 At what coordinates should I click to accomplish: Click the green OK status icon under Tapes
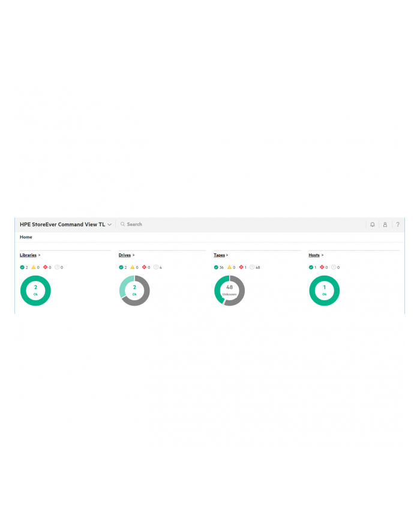coord(216,267)
